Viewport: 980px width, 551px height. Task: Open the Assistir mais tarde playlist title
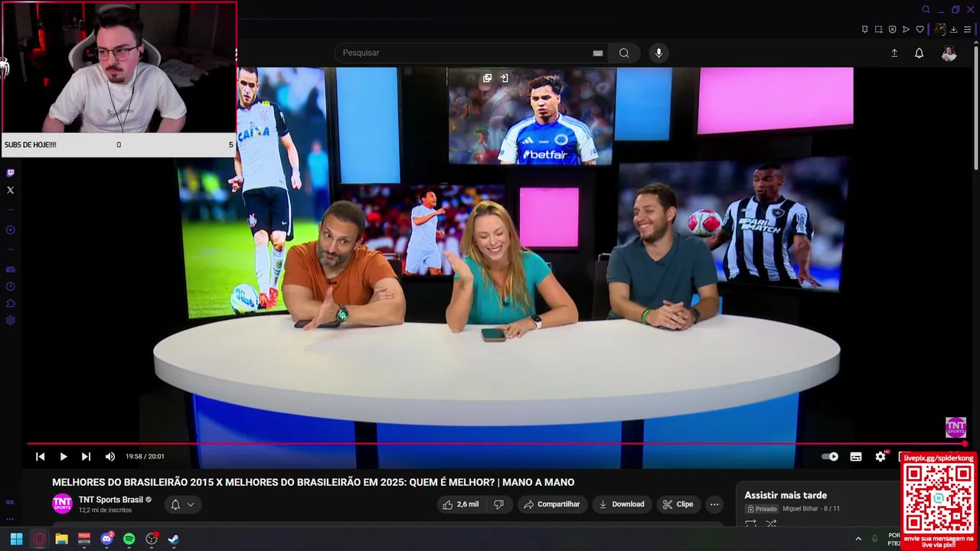(786, 495)
